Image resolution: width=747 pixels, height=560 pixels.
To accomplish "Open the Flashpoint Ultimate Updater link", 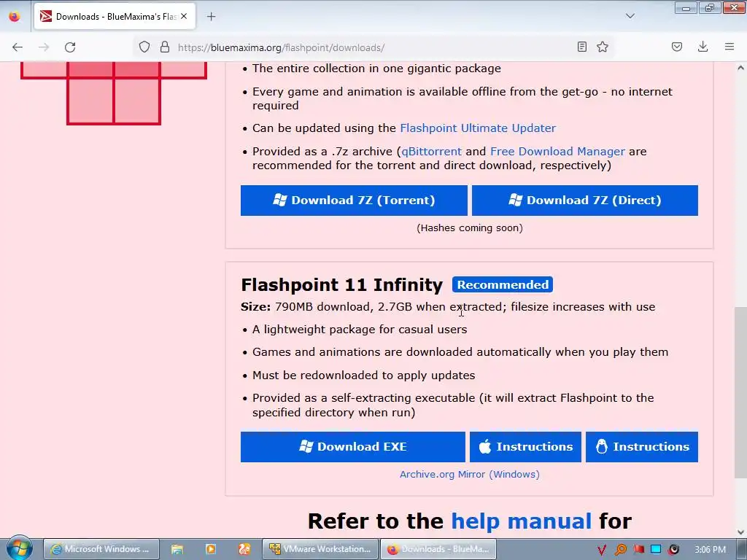I will click(478, 128).
